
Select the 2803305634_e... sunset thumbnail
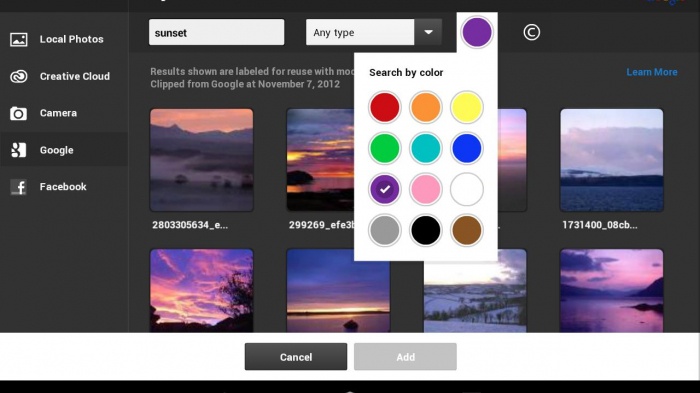pos(202,160)
